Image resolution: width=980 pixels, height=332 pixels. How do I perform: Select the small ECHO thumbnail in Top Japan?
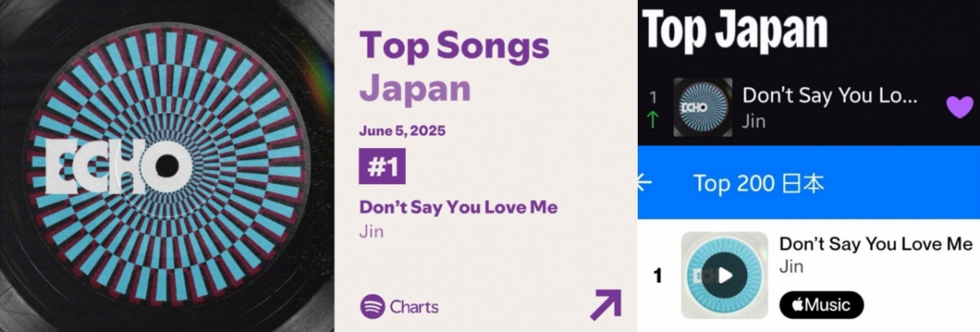(702, 107)
